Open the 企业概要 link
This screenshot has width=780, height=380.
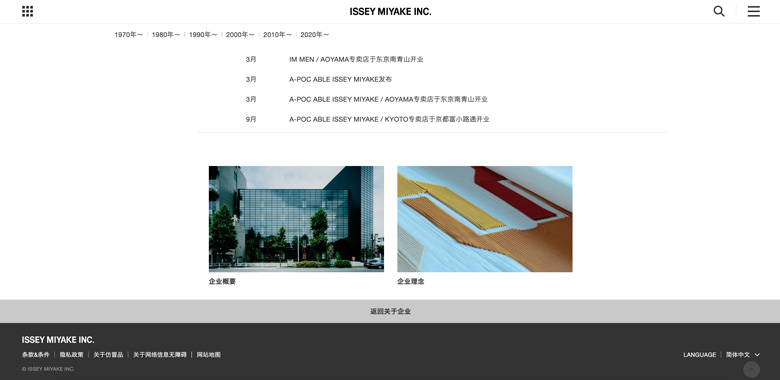(x=222, y=282)
